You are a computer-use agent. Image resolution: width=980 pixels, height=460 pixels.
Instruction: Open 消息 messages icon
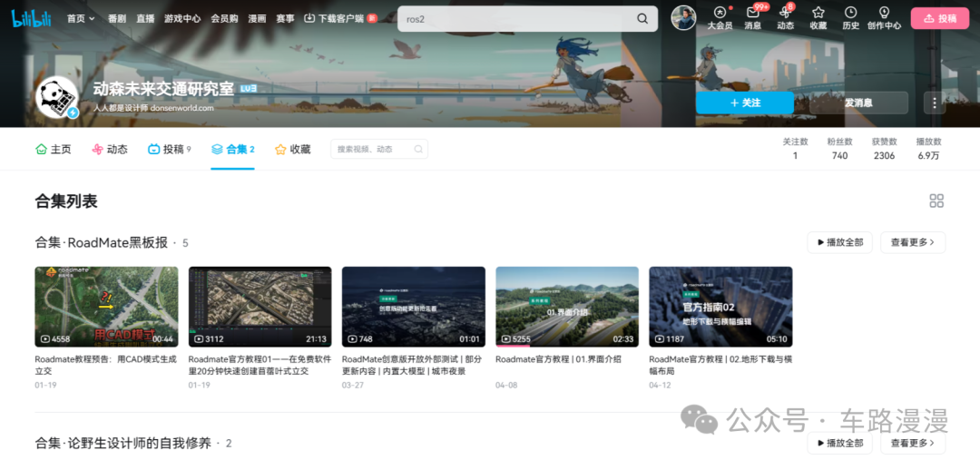(753, 18)
